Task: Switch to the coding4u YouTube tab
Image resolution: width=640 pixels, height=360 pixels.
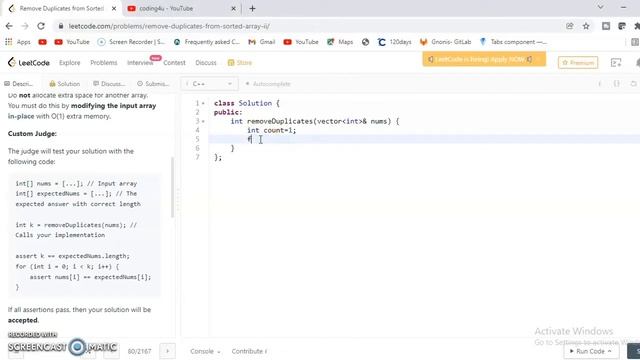Action: [182, 8]
